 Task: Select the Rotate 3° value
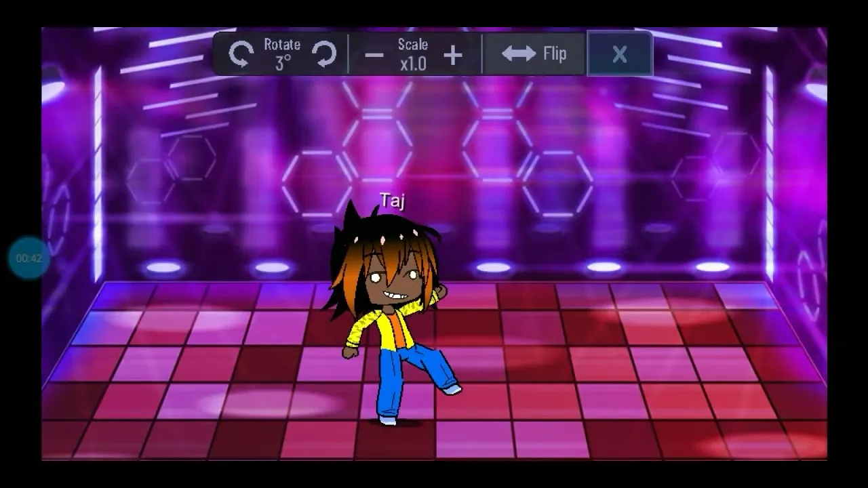click(282, 54)
